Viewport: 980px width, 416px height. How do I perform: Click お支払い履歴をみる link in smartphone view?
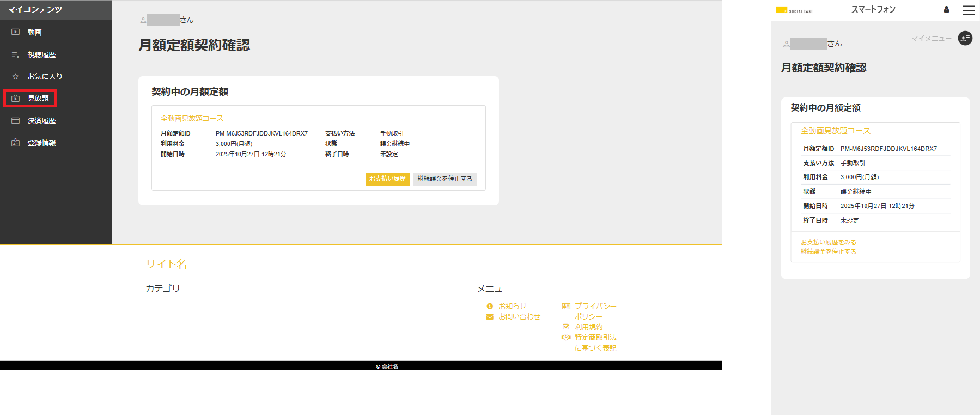(828, 242)
